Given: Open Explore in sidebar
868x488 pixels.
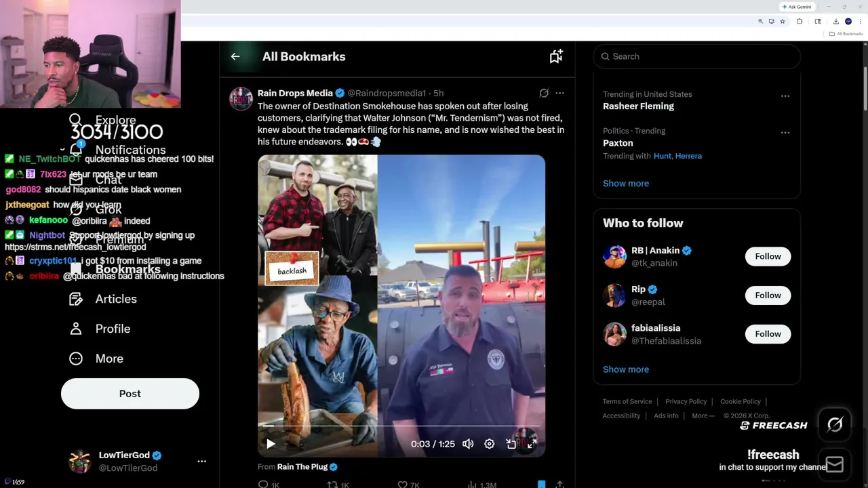Looking at the screenshot, I should pos(102,120).
